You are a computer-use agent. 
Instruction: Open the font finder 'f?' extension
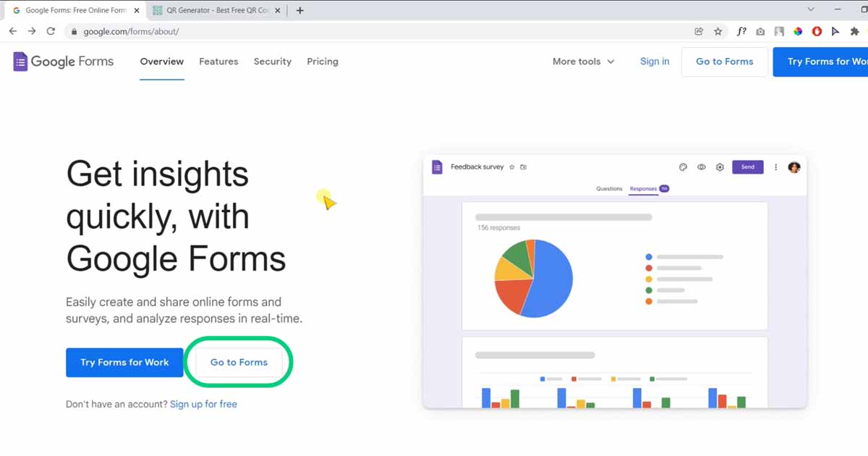pos(741,31)
